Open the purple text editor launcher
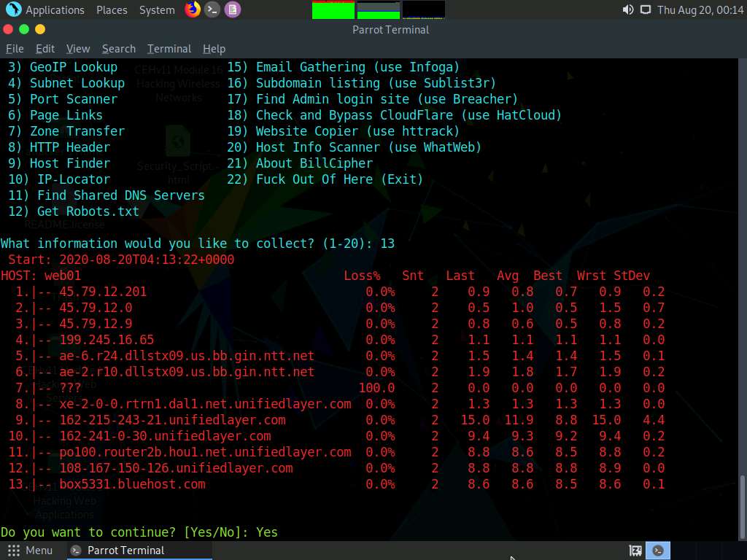Screen dimensions: 747x560 [233, 9]
